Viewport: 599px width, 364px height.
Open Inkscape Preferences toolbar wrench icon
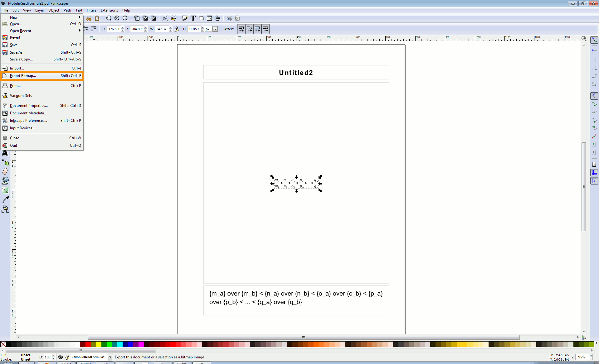[x=229, y=18]
